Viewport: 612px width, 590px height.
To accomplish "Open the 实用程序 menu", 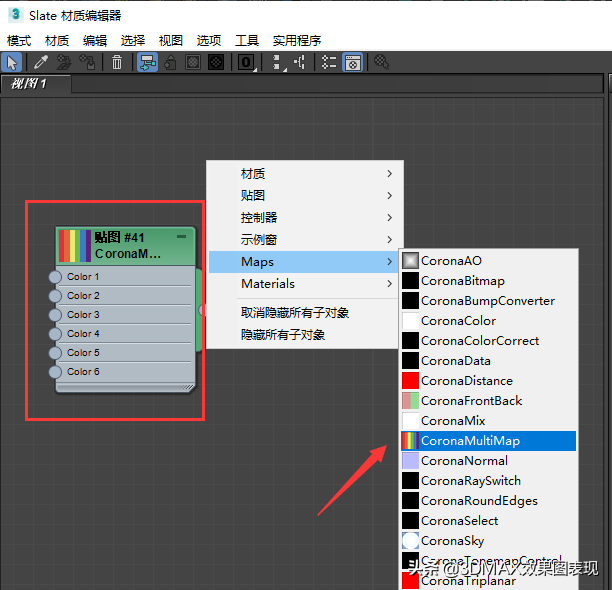I will coord(297,41).
